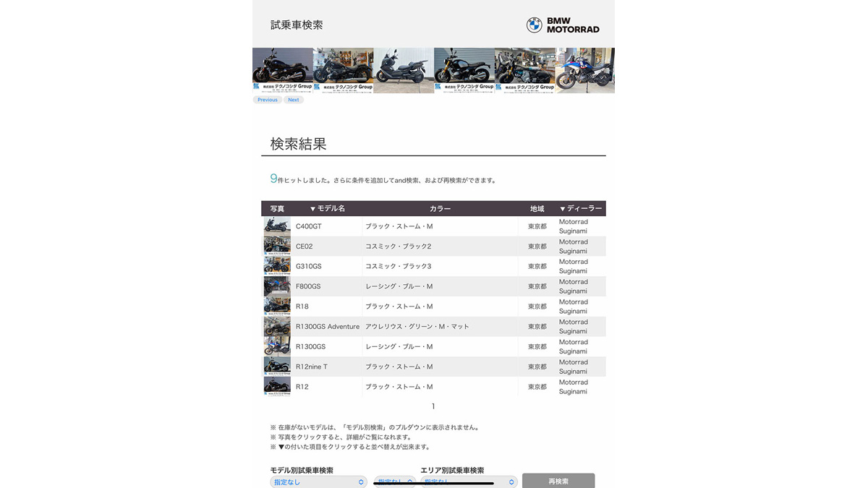This screenshot has width=868, height=488.
Task: Click the R12nine T model name
Action: [312, 367]
